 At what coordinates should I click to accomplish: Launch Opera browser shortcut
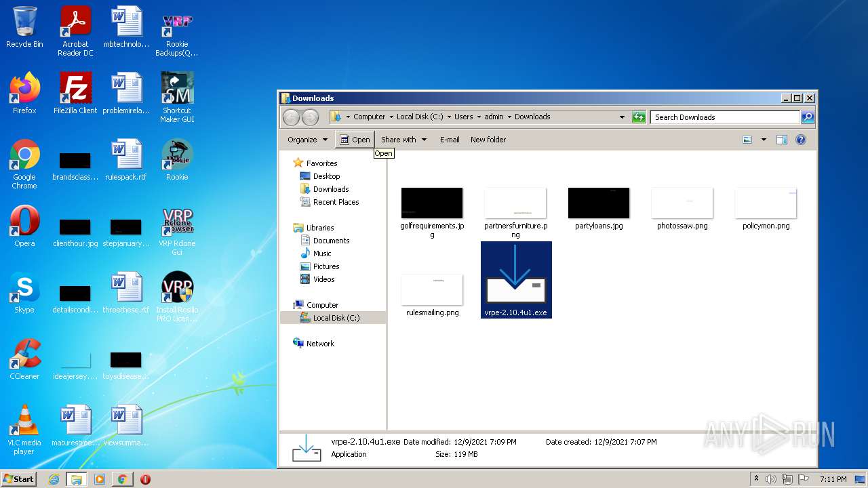pyautogui.click(x=24, y=226)
